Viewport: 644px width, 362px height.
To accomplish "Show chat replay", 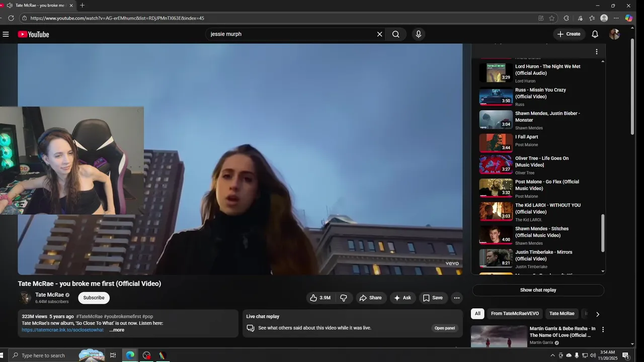I will (538, 290).
